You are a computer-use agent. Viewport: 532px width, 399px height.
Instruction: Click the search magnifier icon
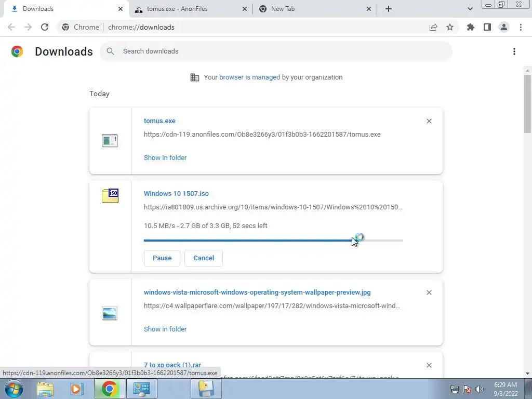coord(110,51)
